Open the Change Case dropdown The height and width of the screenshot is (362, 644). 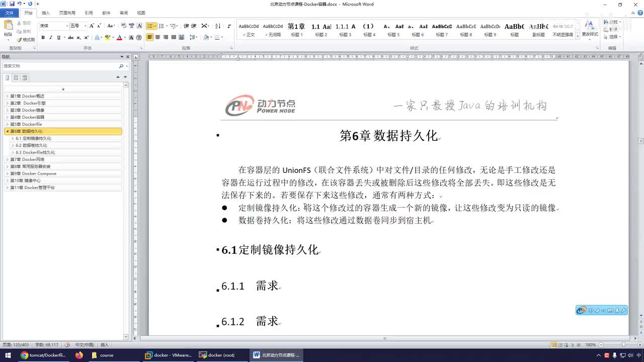[x=111, y=26]
